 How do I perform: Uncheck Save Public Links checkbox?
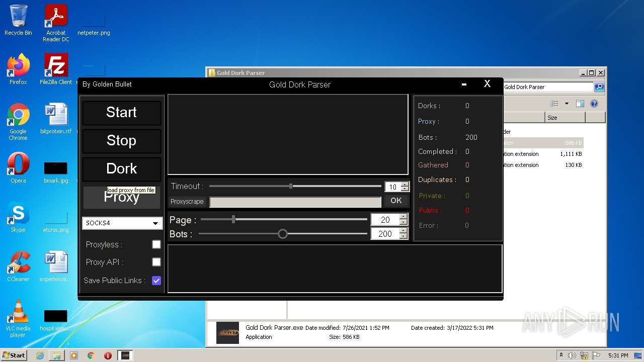(x=156, y=281)
